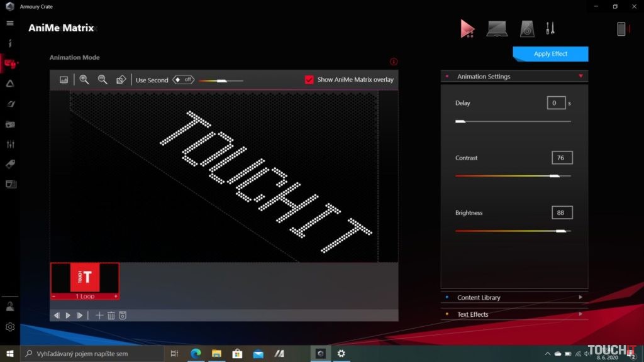Add a new animation frame
Screen dimensions: 644x362
(99, 315)
